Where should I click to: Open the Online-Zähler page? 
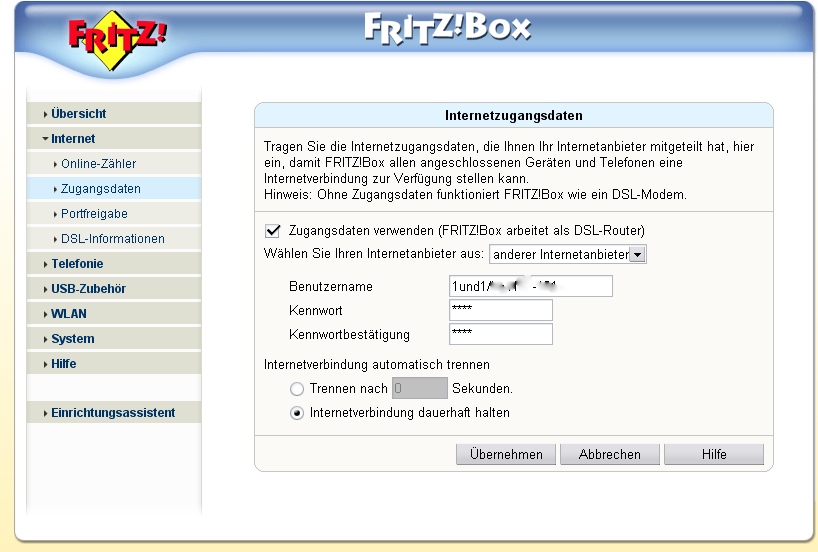pyautogui.click(x=114, y=164)
